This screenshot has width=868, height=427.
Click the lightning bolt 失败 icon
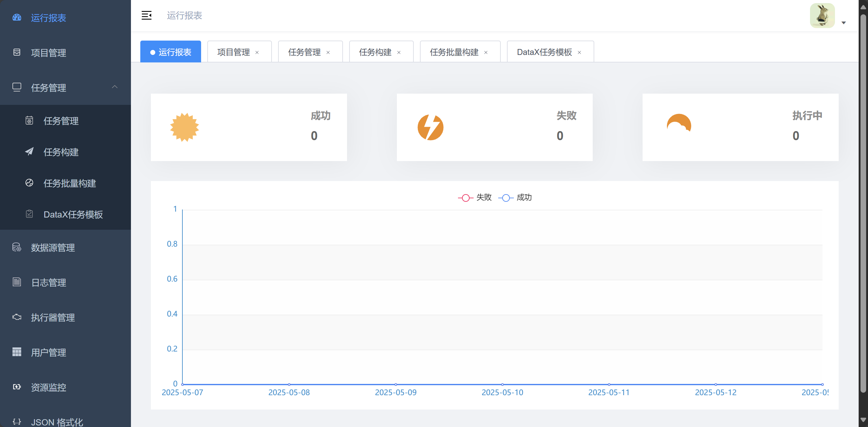430,127
